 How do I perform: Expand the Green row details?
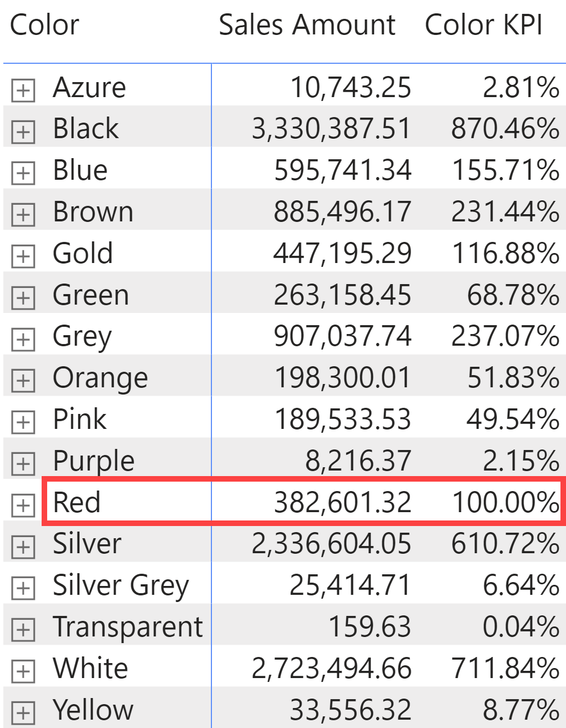coord(23,297)
